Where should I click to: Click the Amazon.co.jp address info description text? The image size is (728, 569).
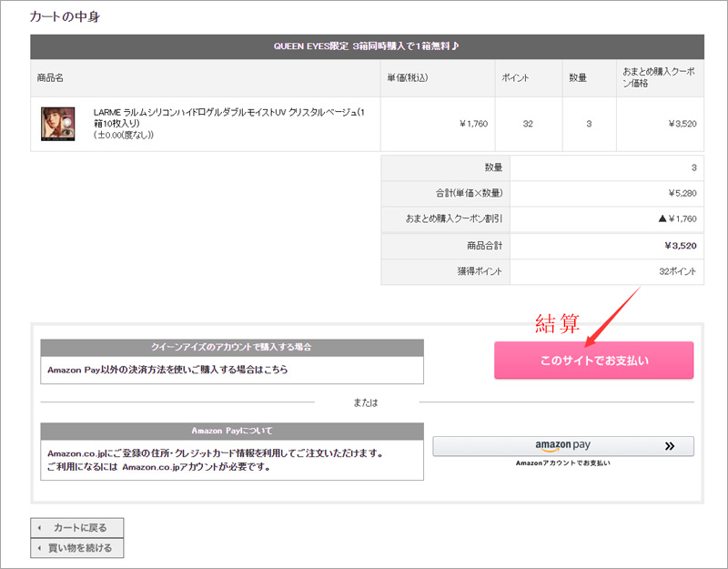coord(215,452)
